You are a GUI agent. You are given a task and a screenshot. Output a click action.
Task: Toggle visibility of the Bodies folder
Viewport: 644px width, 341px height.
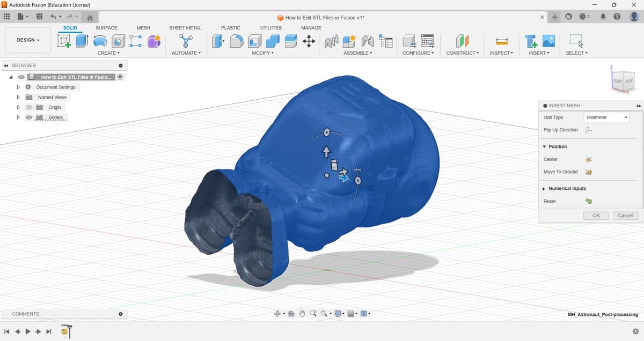[29, 117]
